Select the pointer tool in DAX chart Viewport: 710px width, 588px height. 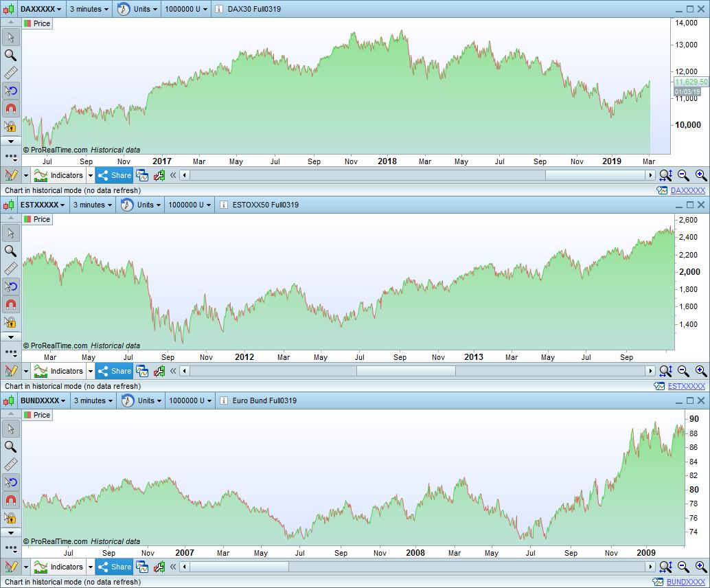click(x=11, y=37)
